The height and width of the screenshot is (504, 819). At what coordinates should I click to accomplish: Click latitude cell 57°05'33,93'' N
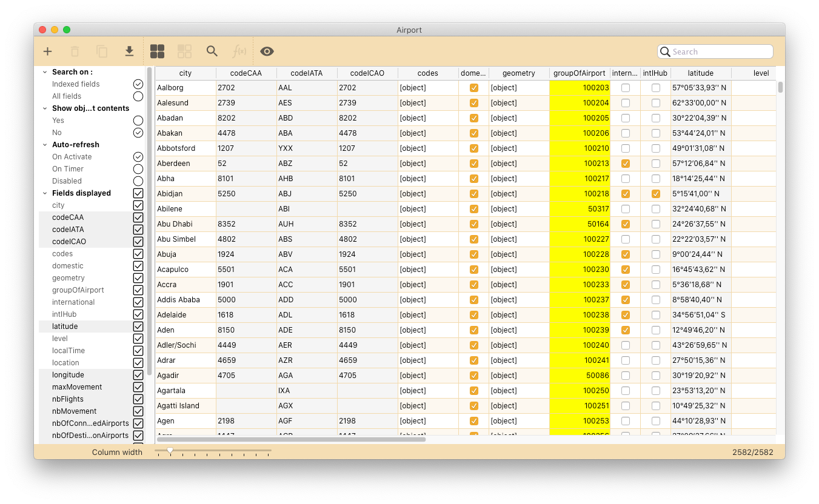pyautogui.click(x=701, y=88)
